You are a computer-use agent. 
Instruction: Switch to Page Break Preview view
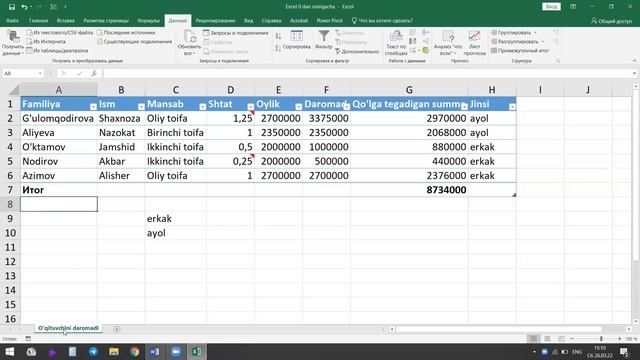[562, 339]
